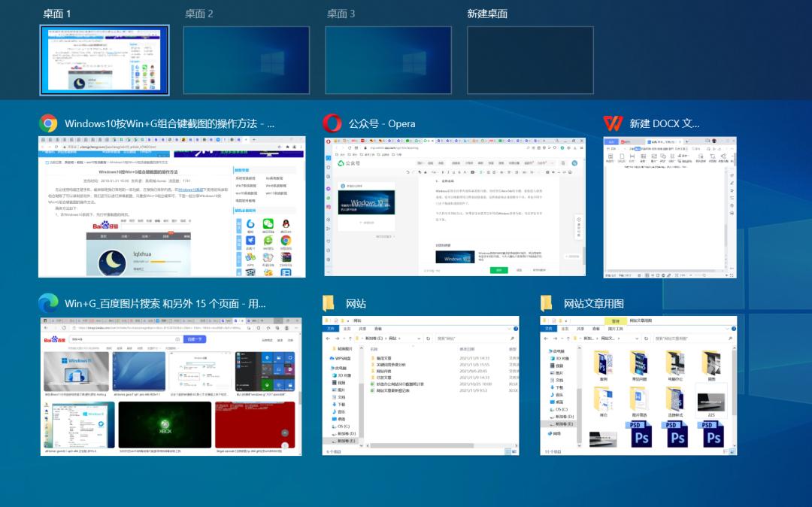Expand the ribbon chevron in 网站 explorer

click(508, 329)
